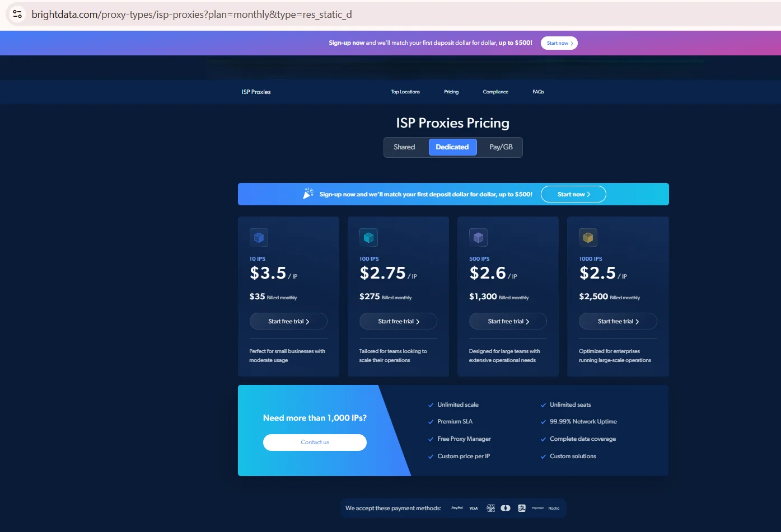
Task: Click the American Express payment icon
Action: click(490, 508)
